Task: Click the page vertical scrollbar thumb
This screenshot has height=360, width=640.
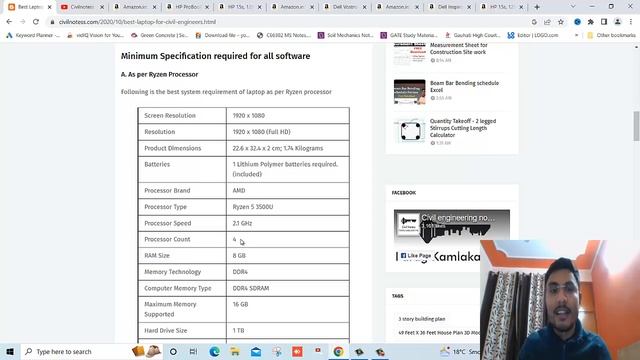Action: pos(636,126)
